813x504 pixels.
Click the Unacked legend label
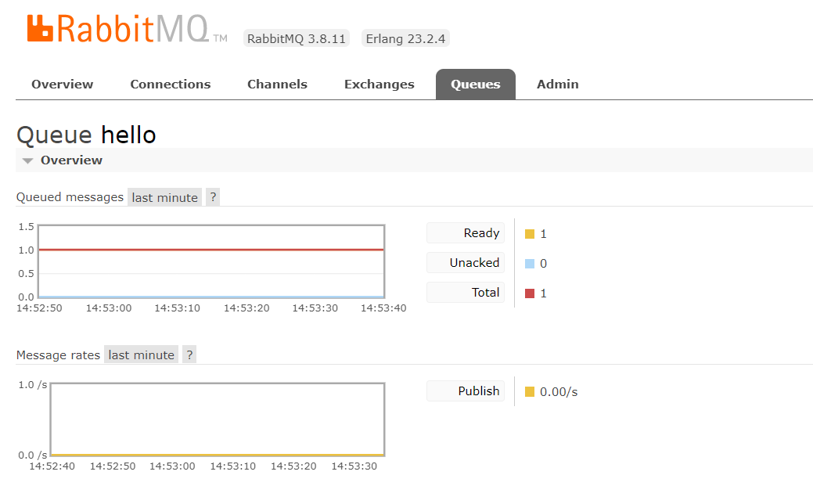tap(466, 262)
